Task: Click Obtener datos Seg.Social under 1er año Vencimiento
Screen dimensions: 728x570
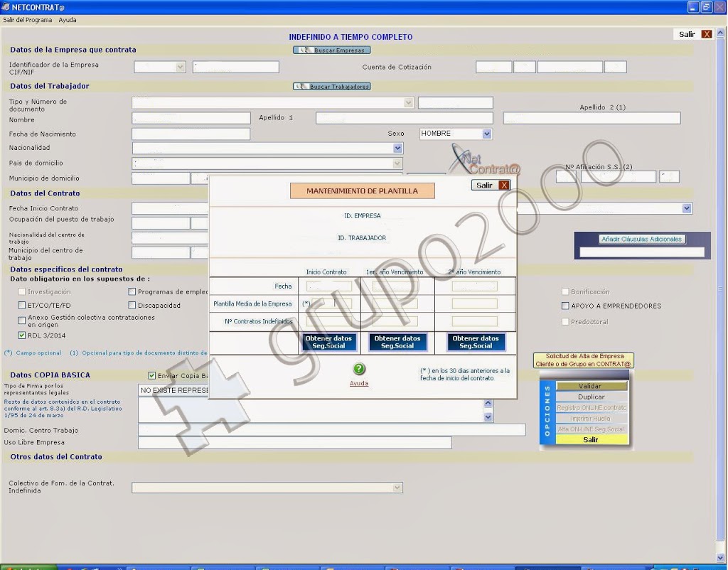Action: coord(397,342)
